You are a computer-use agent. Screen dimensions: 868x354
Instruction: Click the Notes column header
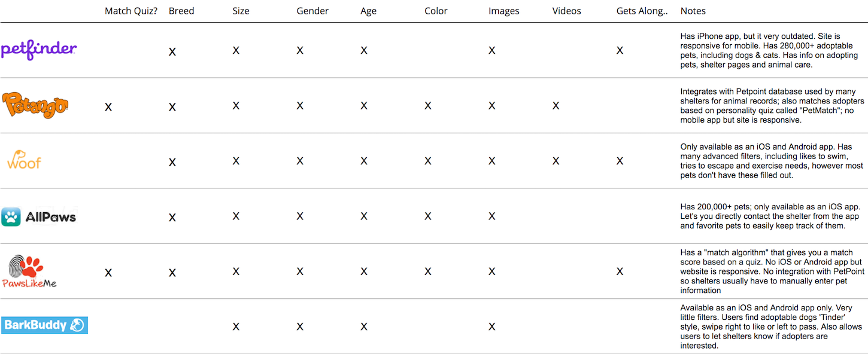693,11
